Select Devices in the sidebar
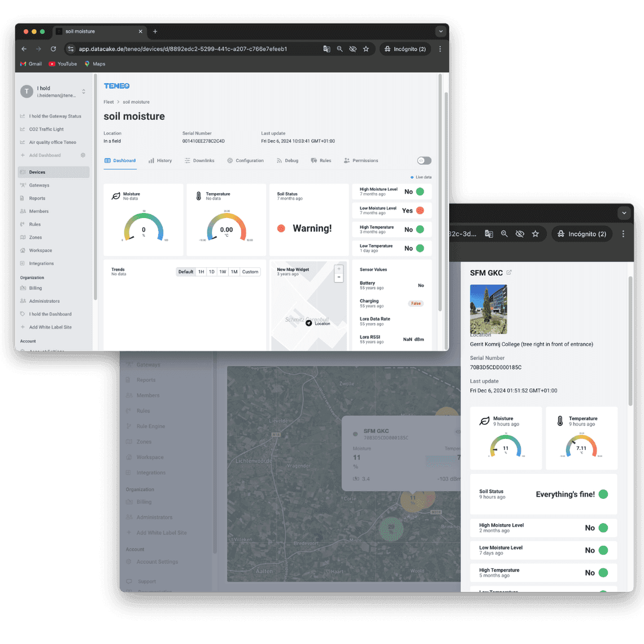644x644 pixels. tap(54, 172)
